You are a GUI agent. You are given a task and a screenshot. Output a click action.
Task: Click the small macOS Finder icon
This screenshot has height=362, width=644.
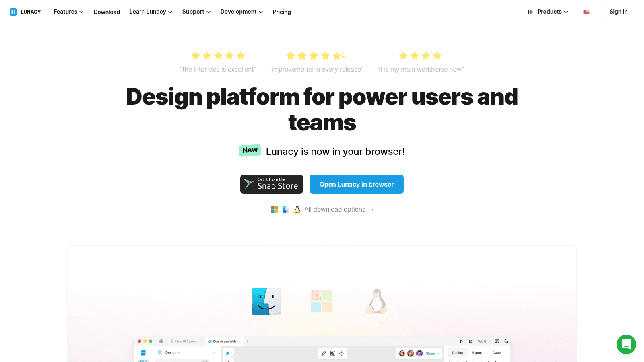point(286,210)
